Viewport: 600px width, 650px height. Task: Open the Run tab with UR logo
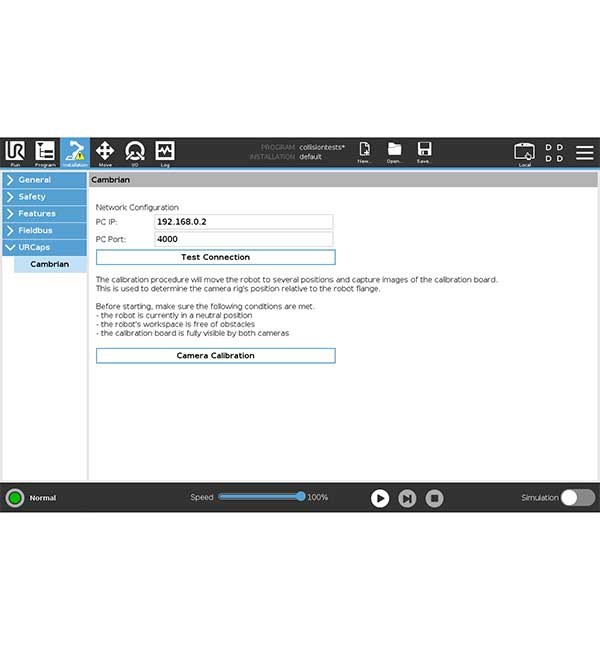coord(15,153)
